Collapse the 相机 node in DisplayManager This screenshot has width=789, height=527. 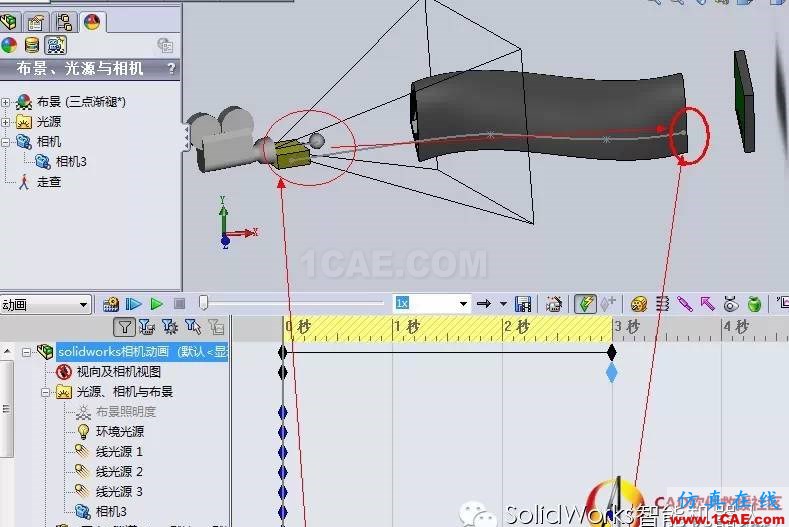tap(6, 142)
